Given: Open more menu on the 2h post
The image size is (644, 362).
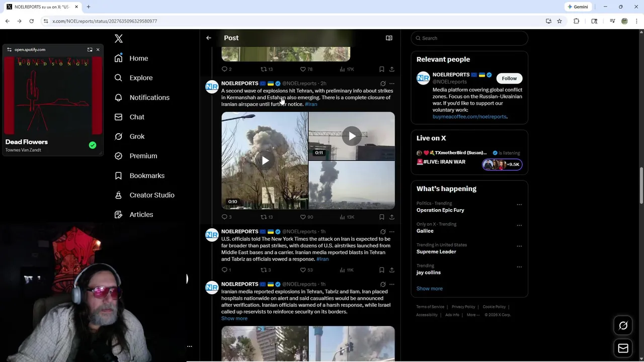Looking at the screenshot, I should 392,83.
